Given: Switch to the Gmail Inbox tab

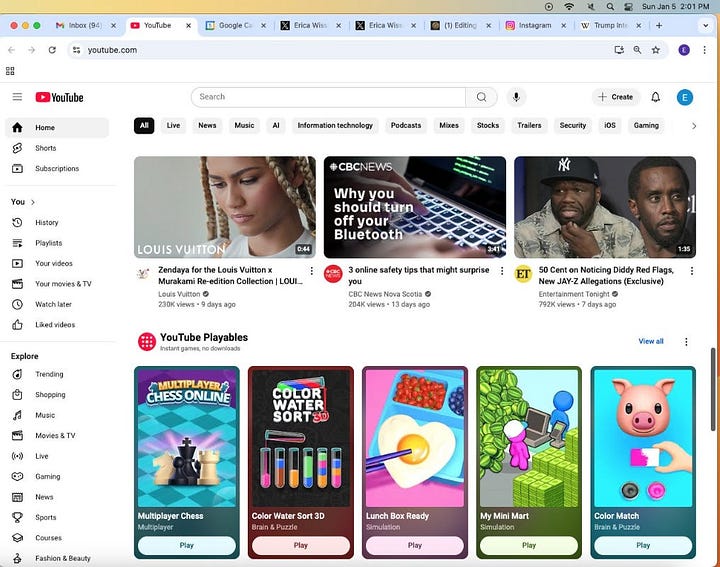Looking at the screenshot, I should coord(85,25).
